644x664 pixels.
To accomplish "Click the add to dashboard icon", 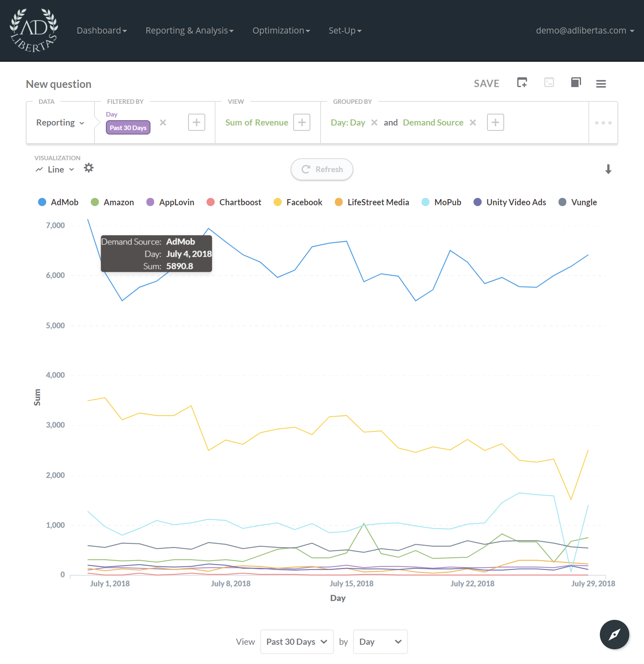I will tap(522, 83).
